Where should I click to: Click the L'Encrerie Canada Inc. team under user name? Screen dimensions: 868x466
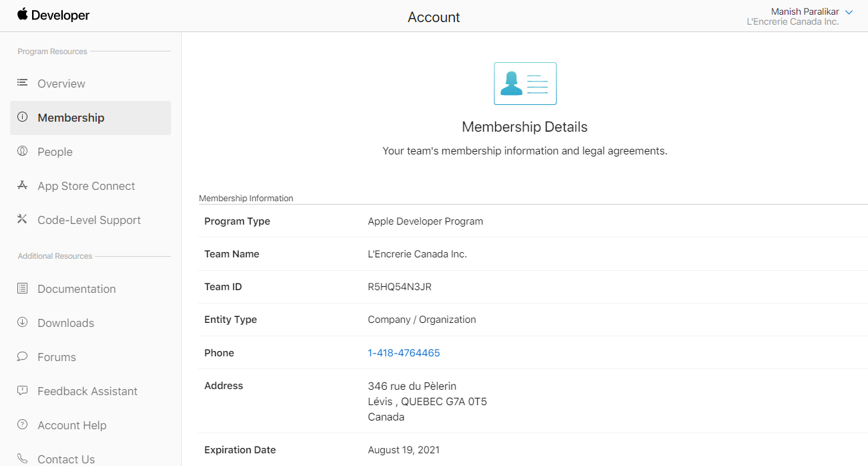click(x=792, y=22)
